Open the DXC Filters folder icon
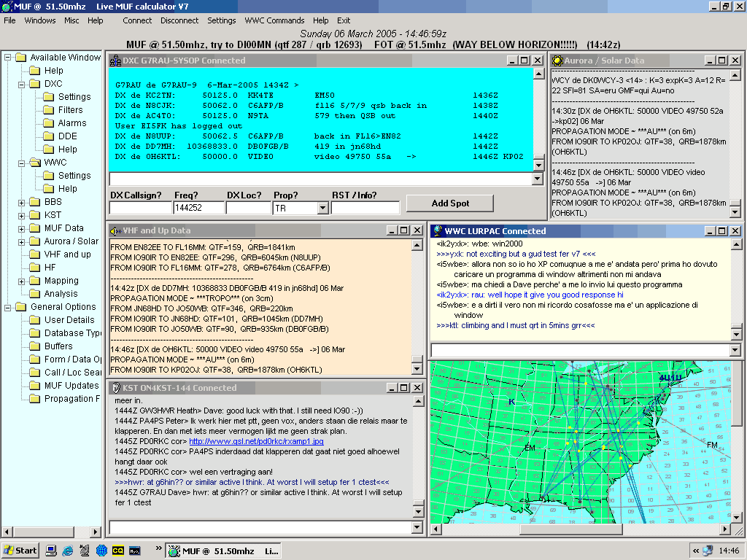This screenshot has height=560, width=747. 48,110
